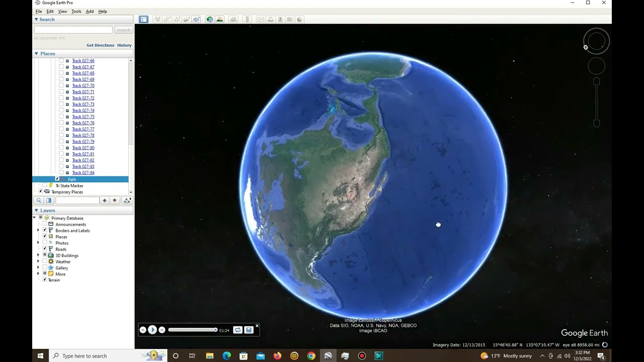Click the play tour path icon in Places

[127, 200]
